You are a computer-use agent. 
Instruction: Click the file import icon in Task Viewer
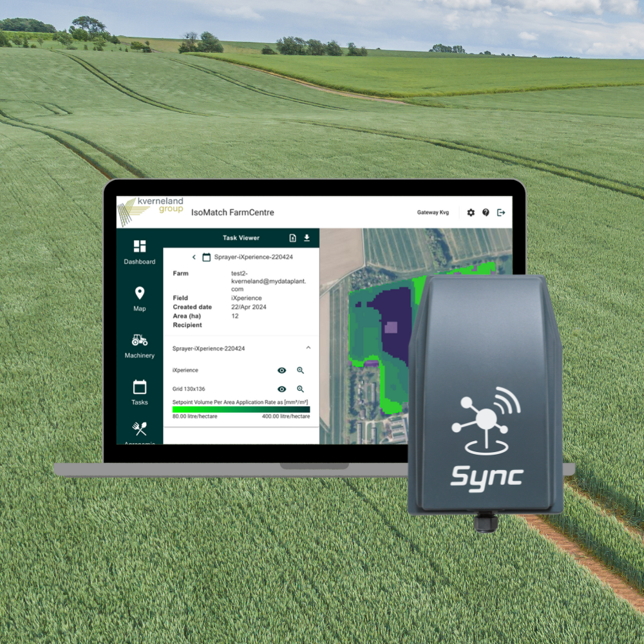click(292, 238)
